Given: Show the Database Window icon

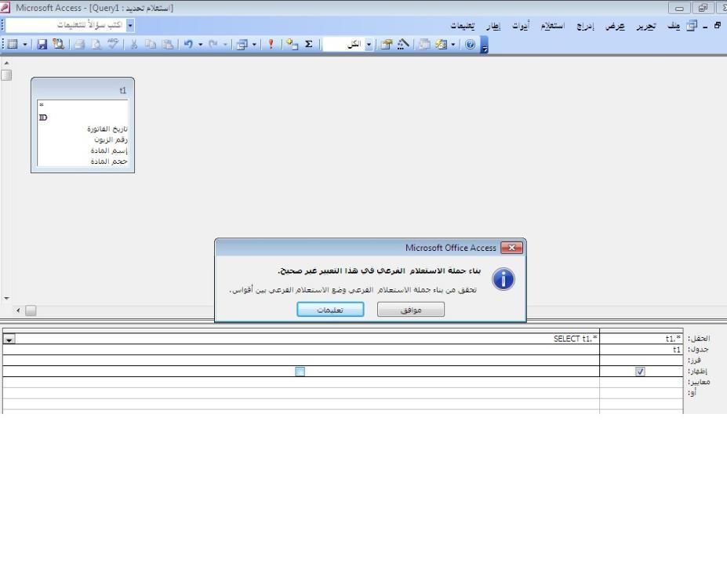Looking at the screenshot, I should coord(424,44).
